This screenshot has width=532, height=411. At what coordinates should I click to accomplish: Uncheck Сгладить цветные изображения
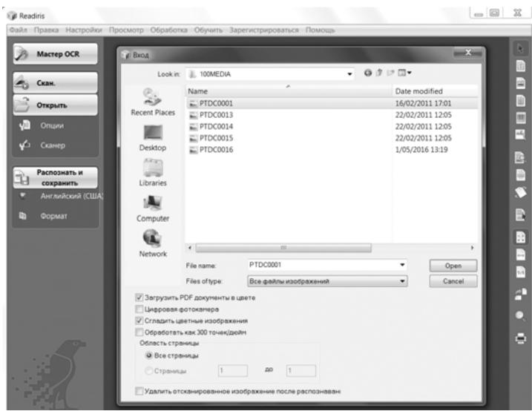click(139, 320)
